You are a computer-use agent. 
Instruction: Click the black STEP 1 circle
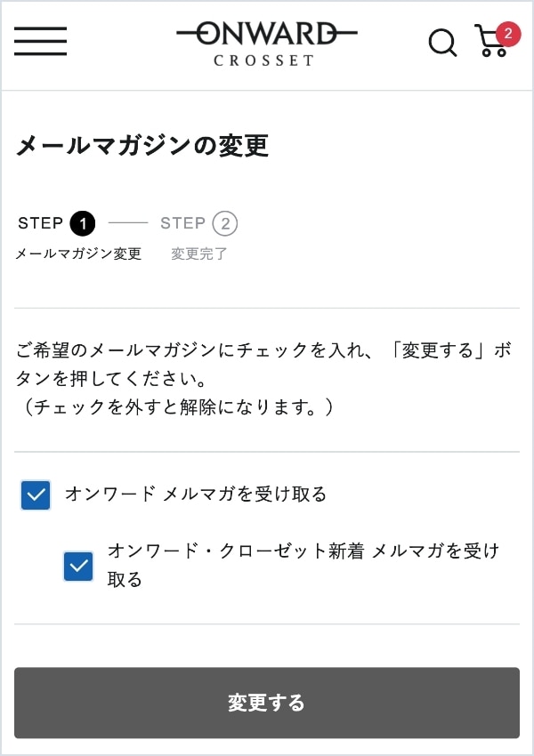point(82,223)
